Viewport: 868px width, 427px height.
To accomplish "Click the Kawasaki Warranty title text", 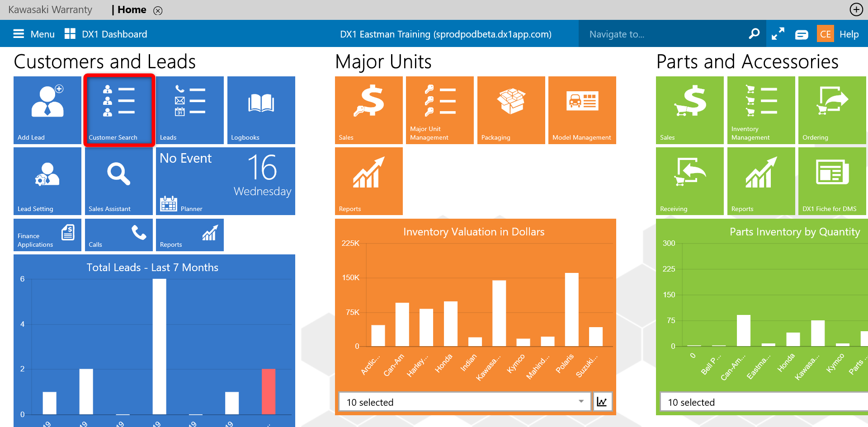I will 50,9.
